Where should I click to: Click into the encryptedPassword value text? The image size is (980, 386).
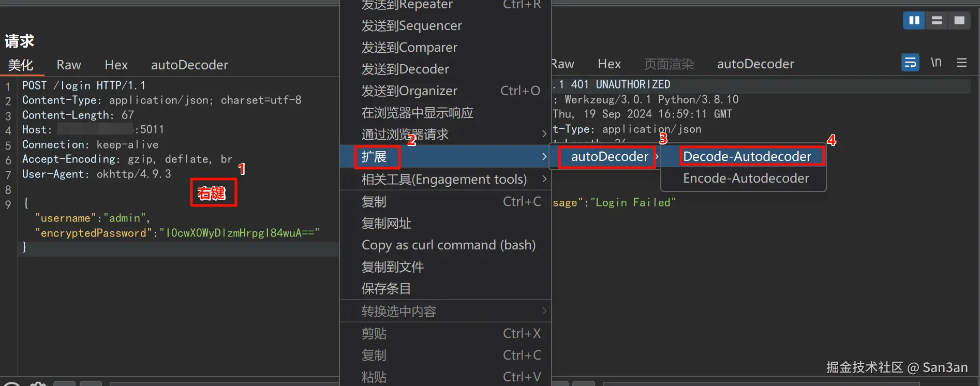(x=240, y=233)
